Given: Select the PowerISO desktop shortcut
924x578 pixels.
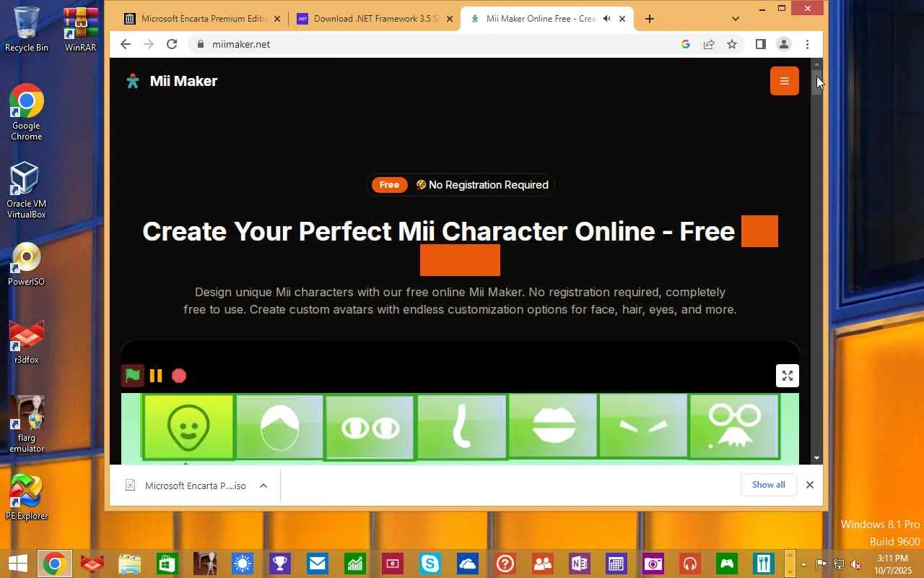Looking at the screenshot, I should pyautogui.click(x=27, y=264).
